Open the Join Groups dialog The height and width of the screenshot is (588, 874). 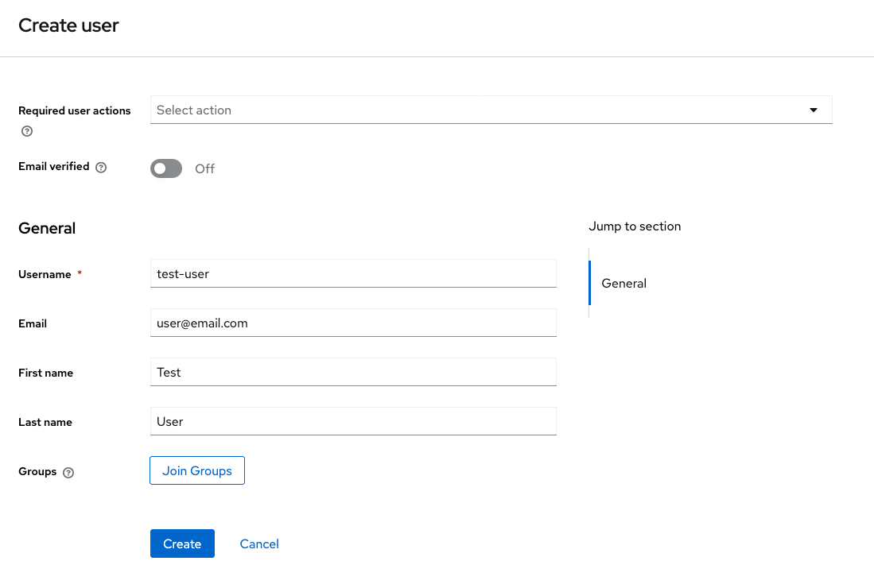click(197, 470)
